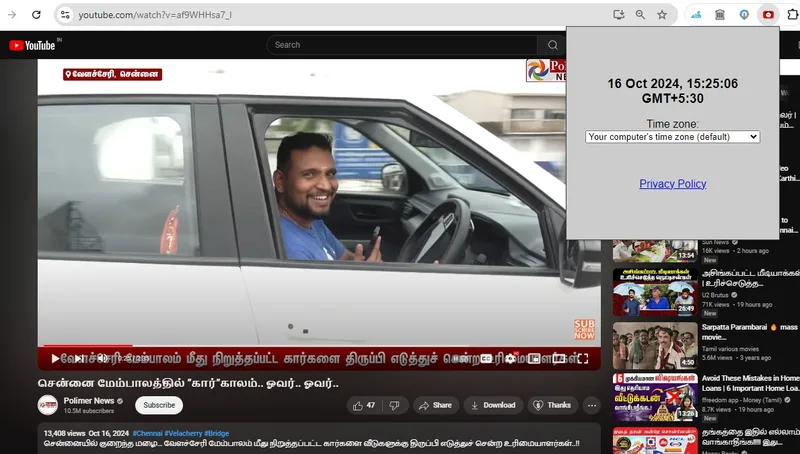Open the Time zone dropdown
This screenshot has height=454, width=800.
pyautogui.click(x=672, y=137)
